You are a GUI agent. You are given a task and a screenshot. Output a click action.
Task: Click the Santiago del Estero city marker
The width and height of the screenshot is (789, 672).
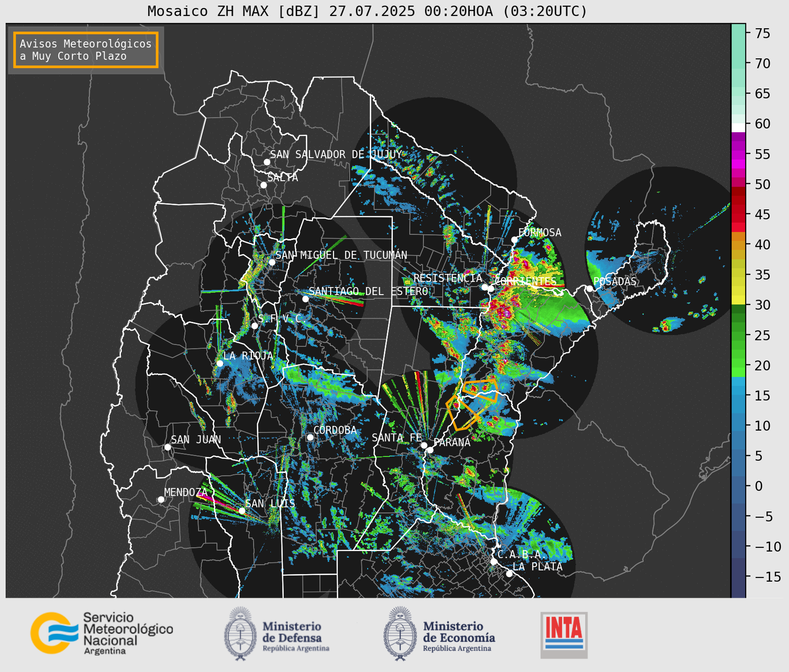305,299
